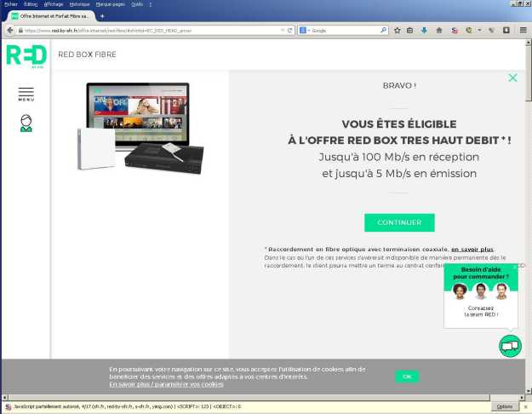This screenshot has height=414, width=532.
Task: Click the Firefox downloads arrow icon
Action: coord(424,31)
